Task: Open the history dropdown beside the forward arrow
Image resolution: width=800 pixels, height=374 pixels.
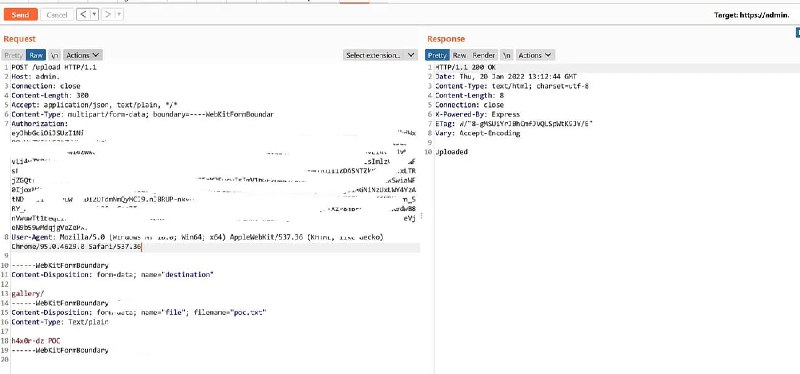Action: coord(119,15)
